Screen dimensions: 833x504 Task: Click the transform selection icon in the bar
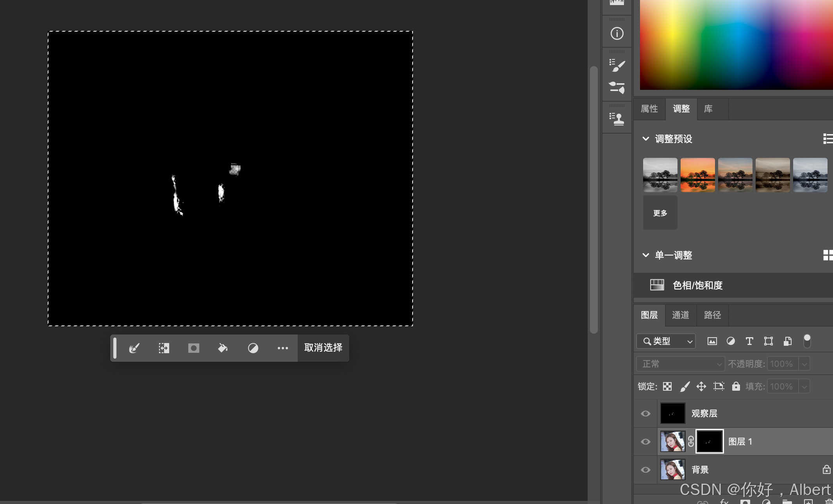(164, 348)
